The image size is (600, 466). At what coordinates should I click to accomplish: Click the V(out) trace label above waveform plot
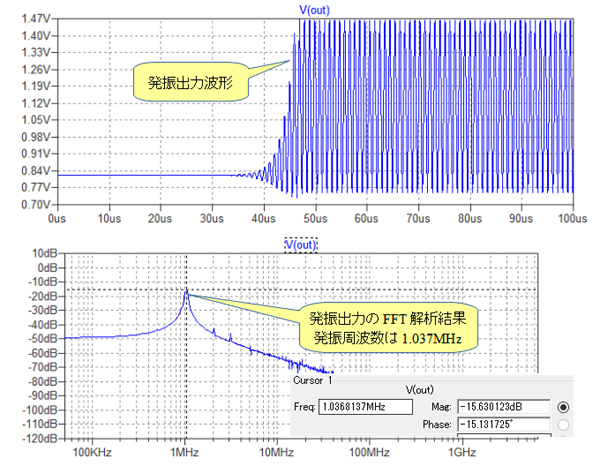(315, 9)
